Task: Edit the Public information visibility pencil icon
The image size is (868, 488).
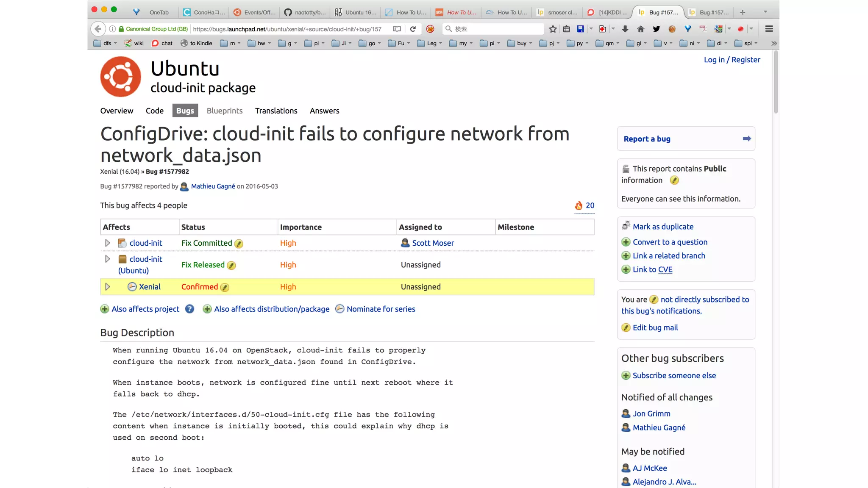Action: pyautogui.click(x=674, y=180)
